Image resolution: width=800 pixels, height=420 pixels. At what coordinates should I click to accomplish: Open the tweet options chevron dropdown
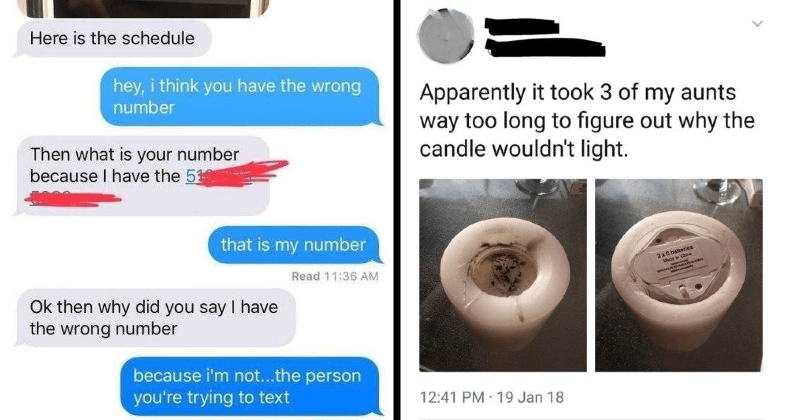[x=758, y=23]
